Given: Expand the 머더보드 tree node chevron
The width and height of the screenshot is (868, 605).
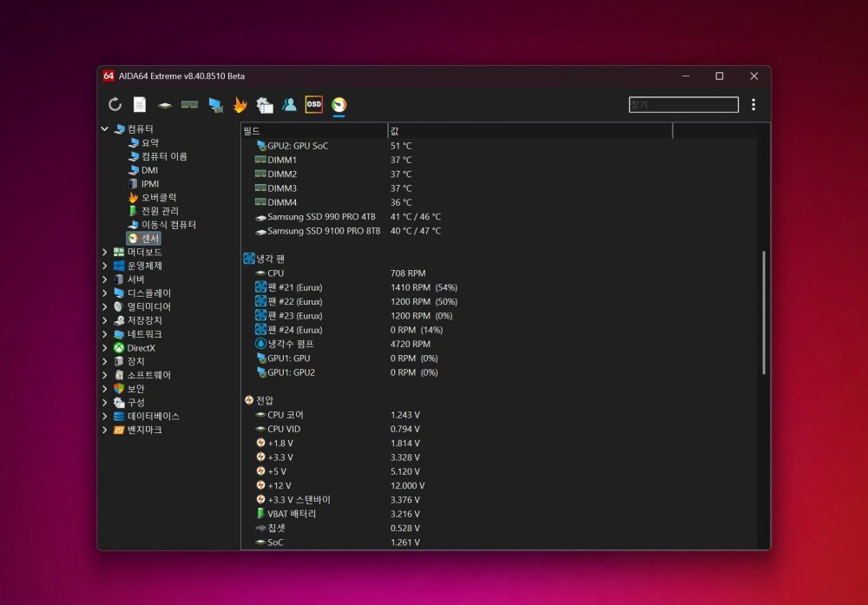Looking at the screenshot, I should click(105, 252).
